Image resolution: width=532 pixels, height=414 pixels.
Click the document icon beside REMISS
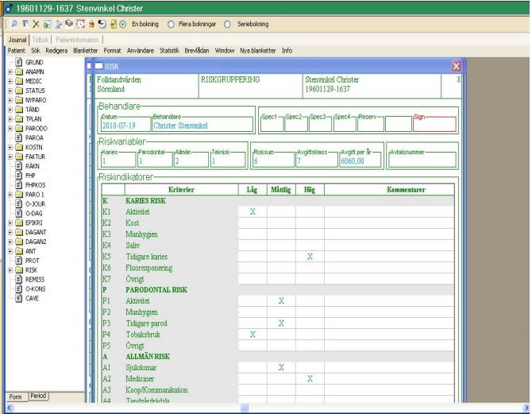pyautogui.click(x=19, y=279)
